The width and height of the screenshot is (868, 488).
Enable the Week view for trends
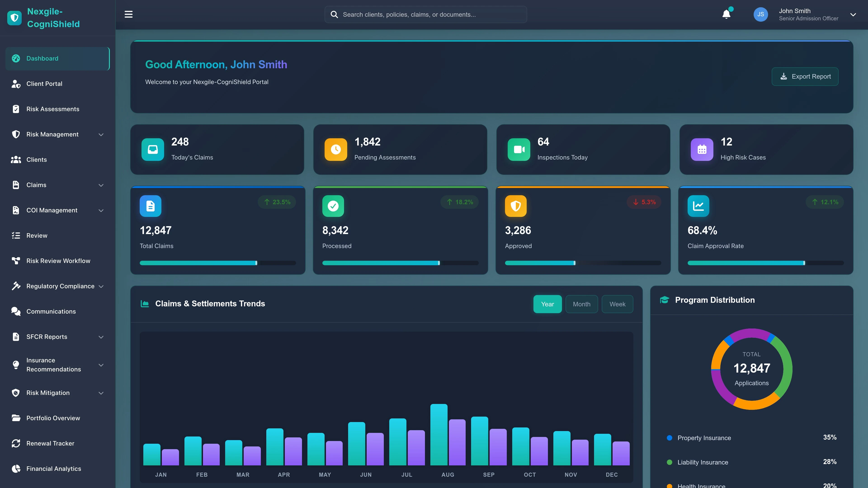pyautogui.click(x=617, y=304)
